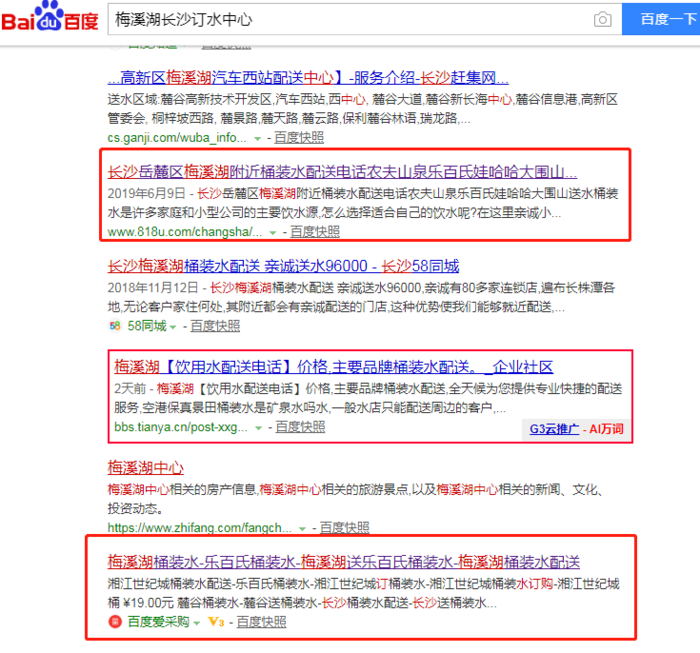This screenshot has height=653, width=700.
Task: Click the Baidu logo
Action: (50, 17)
